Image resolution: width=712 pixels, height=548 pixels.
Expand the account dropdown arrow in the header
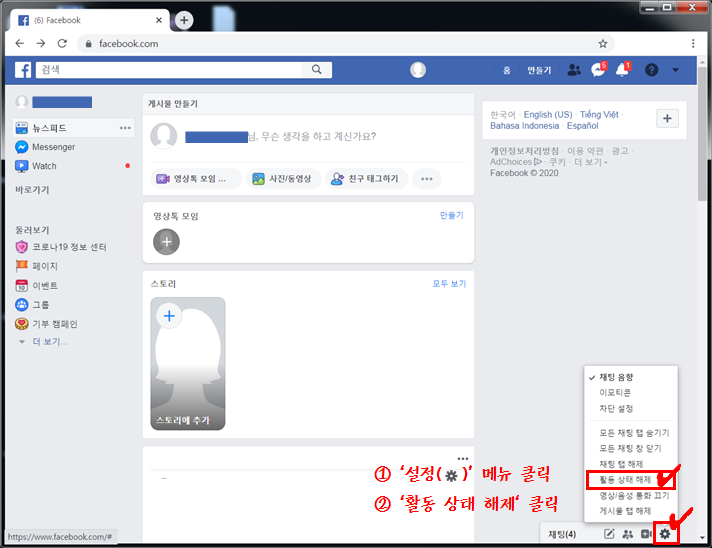(675, 70)
